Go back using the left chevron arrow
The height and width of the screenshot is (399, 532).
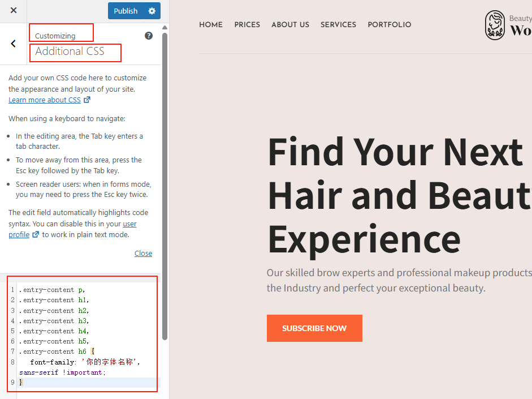14,44
